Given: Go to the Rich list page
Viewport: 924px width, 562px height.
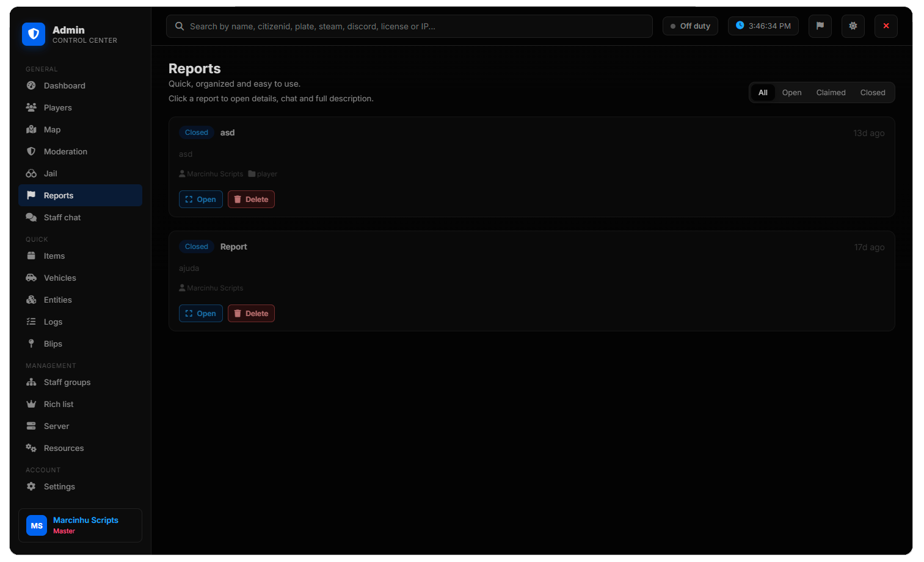Looking at the screenshot, I should coord(80,404).
